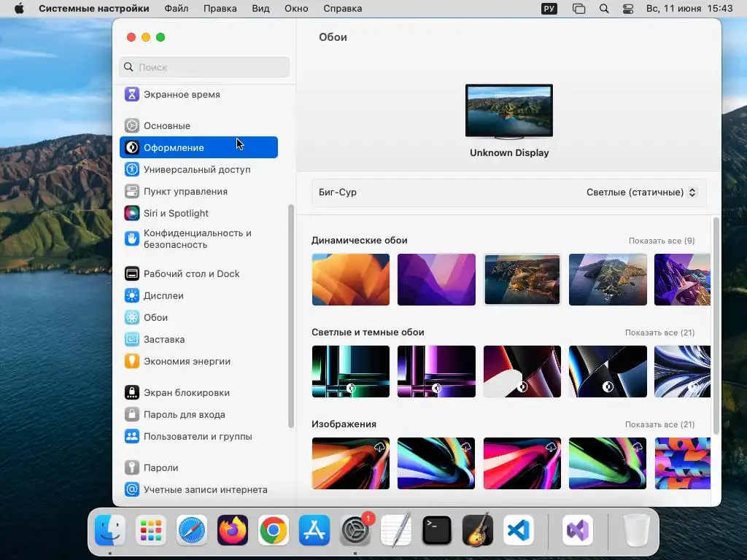Open the Окно menu
Viewport: 747px width, 560px height.
click(296, 9)
